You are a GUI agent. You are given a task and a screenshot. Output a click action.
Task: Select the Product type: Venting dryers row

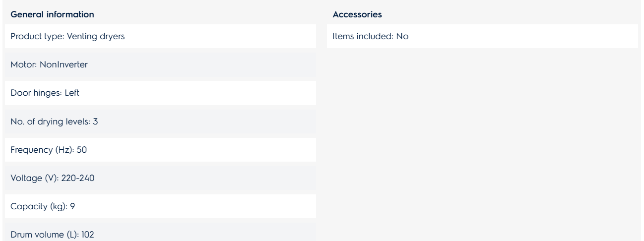160,36
